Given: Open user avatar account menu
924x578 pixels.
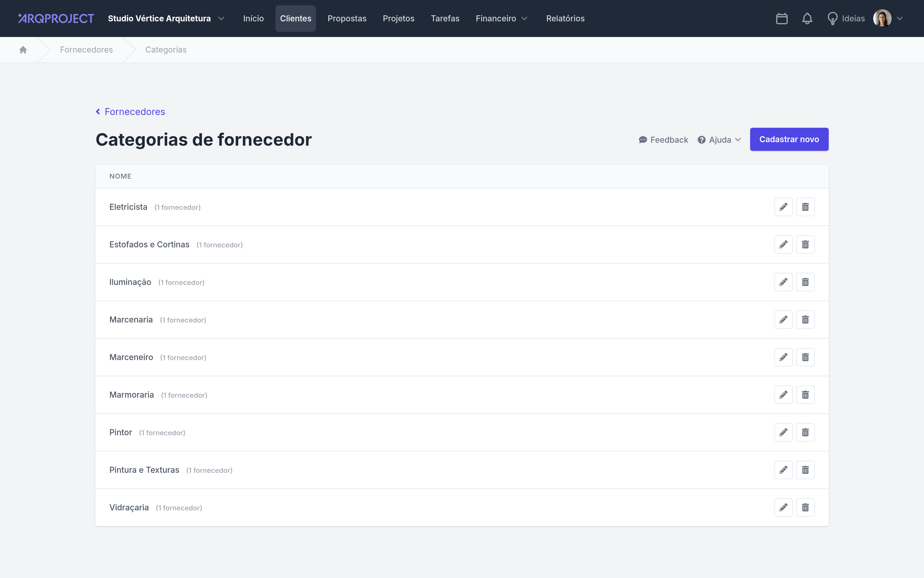Looking at the screenshot, I should tap(888, 18).
